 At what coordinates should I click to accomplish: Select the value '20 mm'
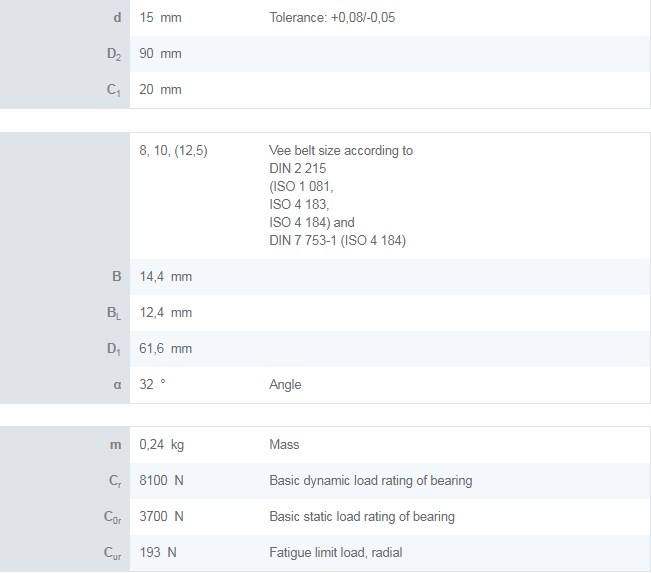coord(160,90)
